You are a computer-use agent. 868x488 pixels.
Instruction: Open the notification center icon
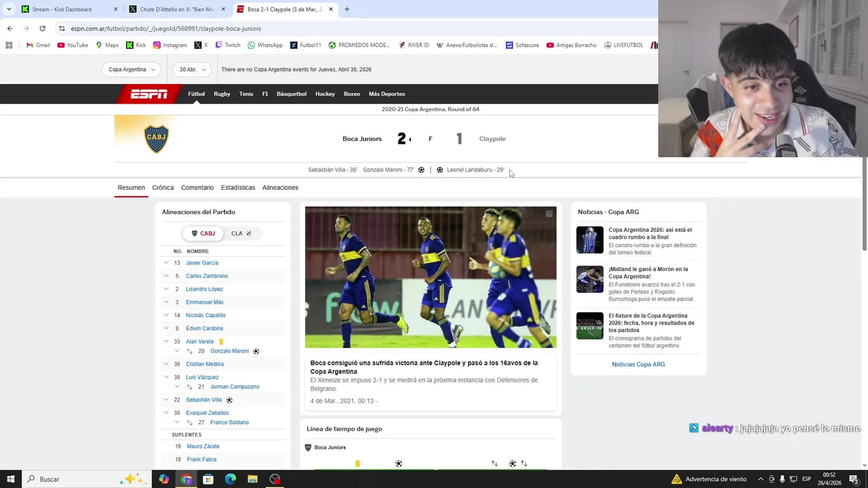point(854,479)
